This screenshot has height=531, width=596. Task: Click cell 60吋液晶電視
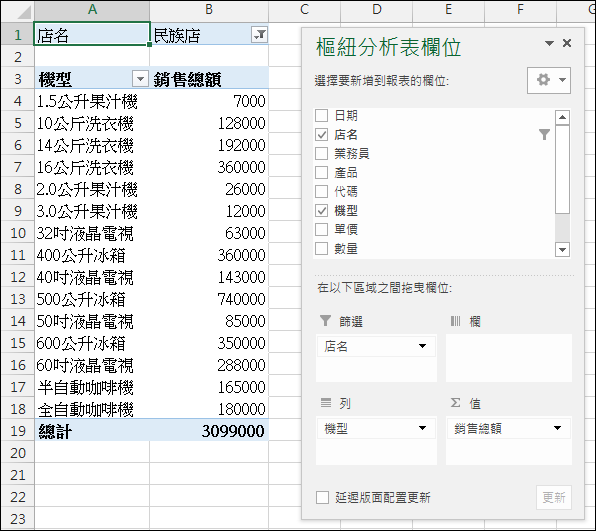pos(92,365)
